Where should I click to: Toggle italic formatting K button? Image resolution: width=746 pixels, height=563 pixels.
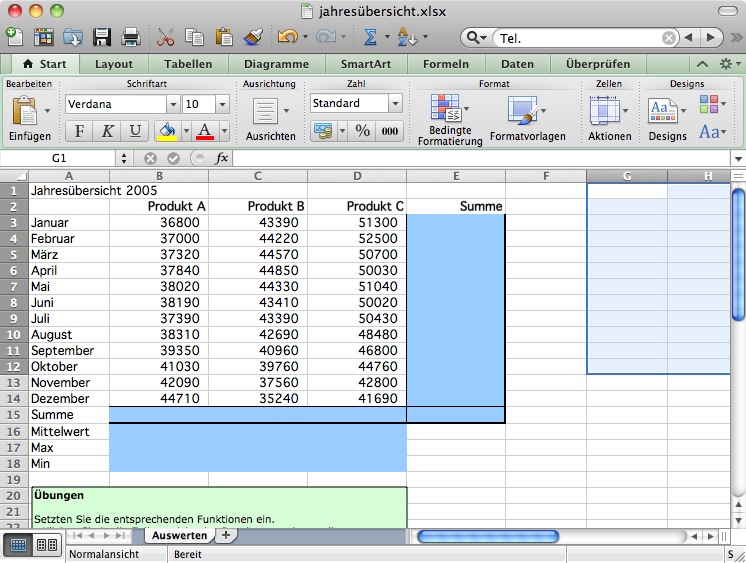(107, 132)
